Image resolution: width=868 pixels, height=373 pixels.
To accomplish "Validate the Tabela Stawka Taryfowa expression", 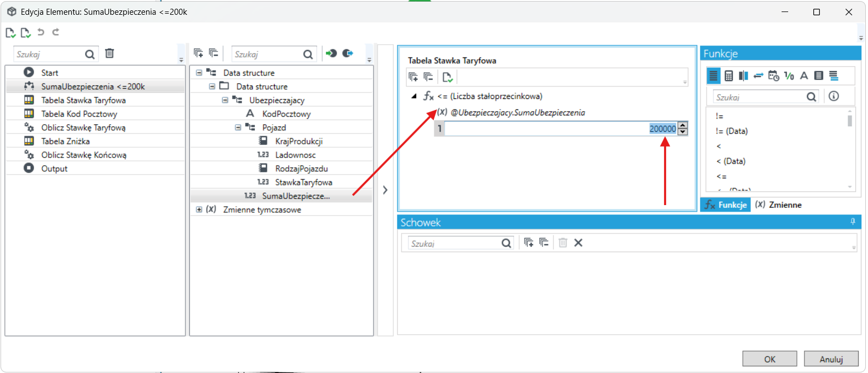I will click(x=447, y=77).
